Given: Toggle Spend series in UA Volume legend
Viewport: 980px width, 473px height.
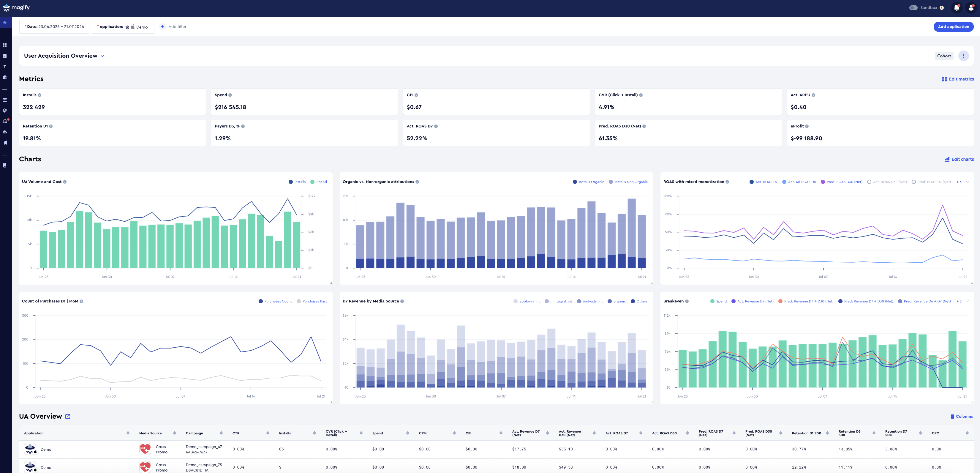Looking at the screenshot, I should pyautogui.click(x=319, y=182).
